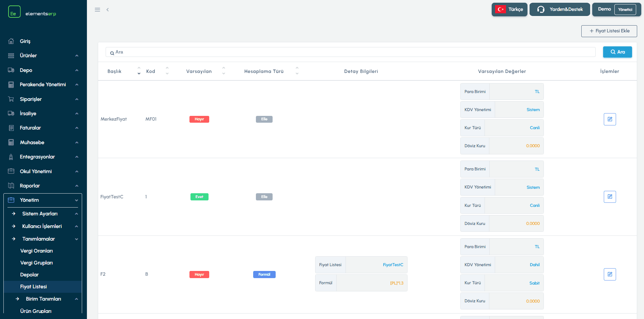Open Vergi Grupları page

pyautogui.click(x=36, y=263)
